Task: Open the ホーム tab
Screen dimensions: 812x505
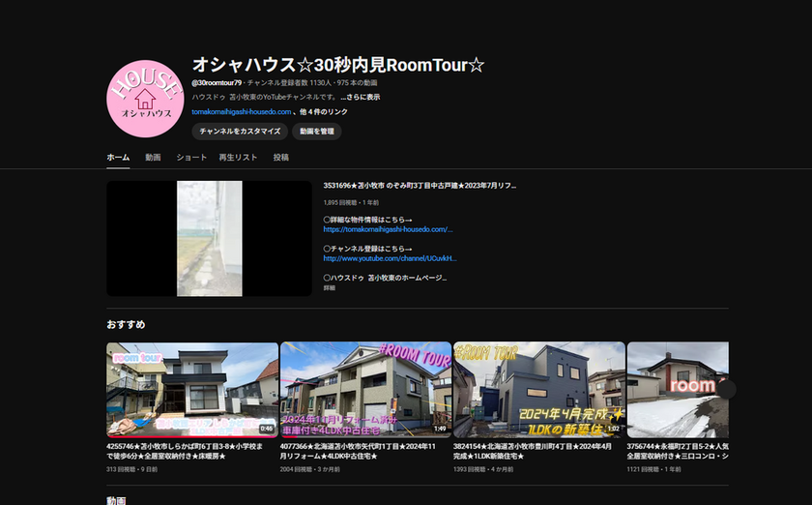Action: pyautogui.click(x=118, y=157)
